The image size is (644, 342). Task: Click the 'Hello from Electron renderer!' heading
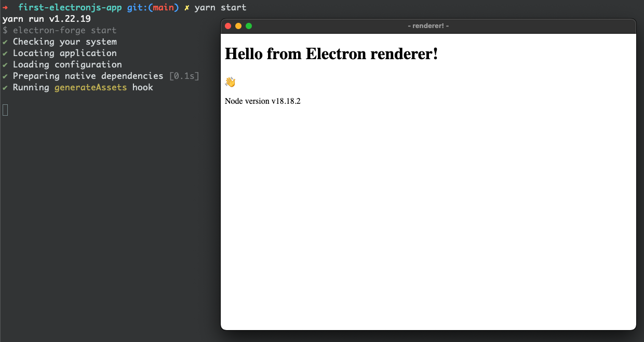(331, 53)
